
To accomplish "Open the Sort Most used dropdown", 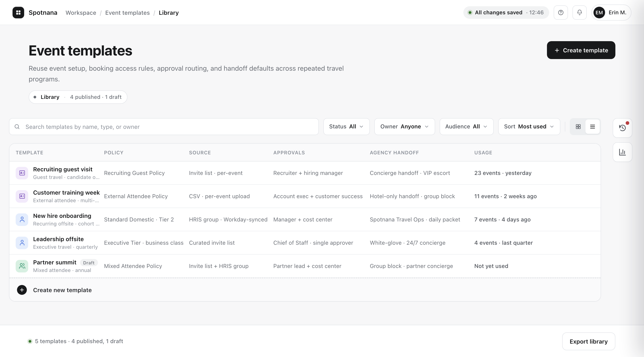I will 529,127.
